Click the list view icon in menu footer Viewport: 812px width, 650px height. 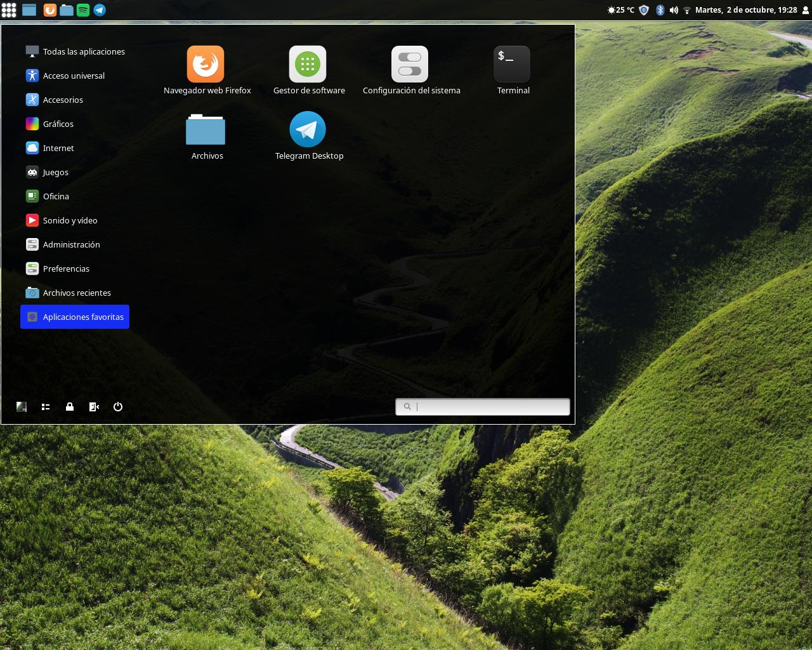coord(46,407)
